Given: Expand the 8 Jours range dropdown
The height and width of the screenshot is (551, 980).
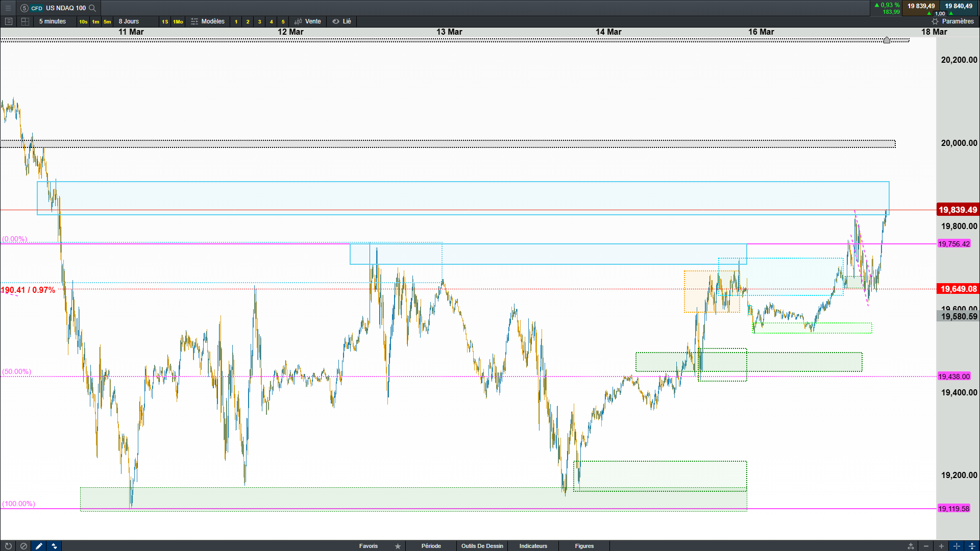Looking at the screenshot, I should pyautogui.click(x=129, y=21).
